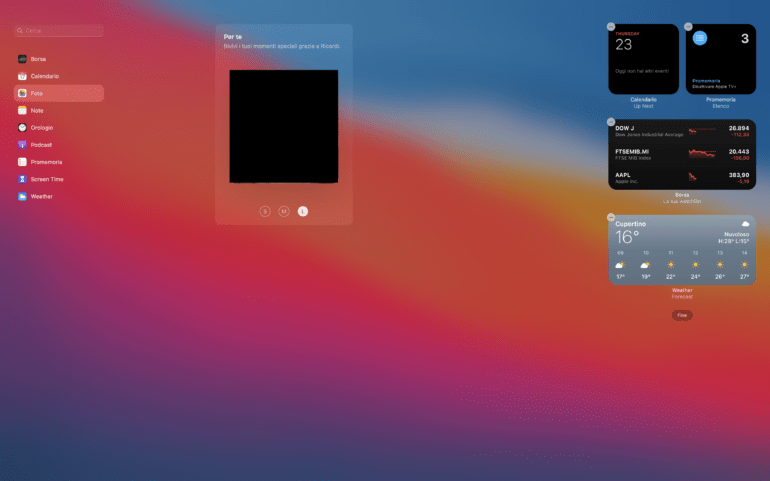Screen dimensions: 770x481
Task: Select Note label in widget list
Action: click(x=37, y=111)
